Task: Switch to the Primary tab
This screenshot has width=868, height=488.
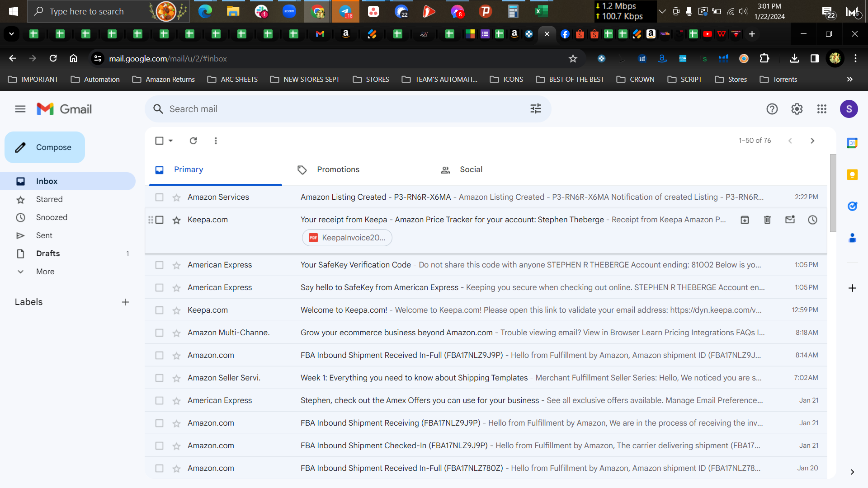Action: click(216, 169)
